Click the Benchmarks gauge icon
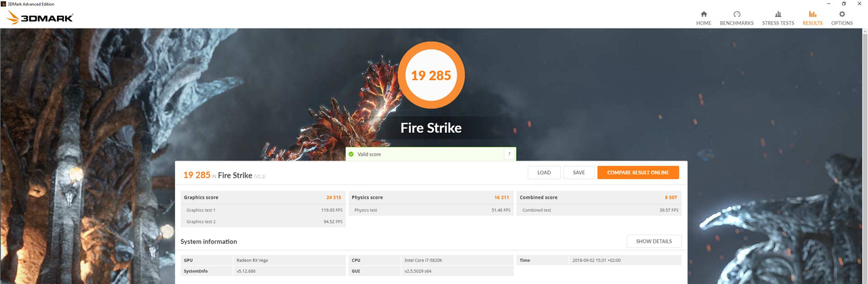 736,14
